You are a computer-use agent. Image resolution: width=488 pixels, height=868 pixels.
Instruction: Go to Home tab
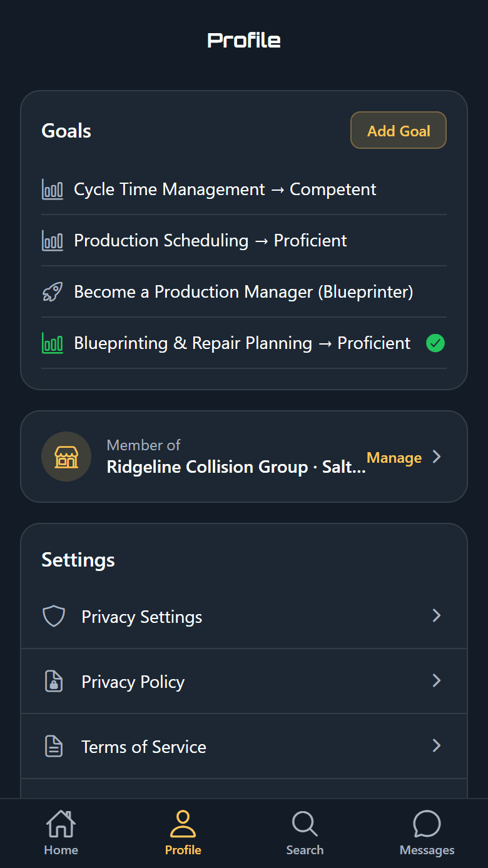(x=61, y=833)
